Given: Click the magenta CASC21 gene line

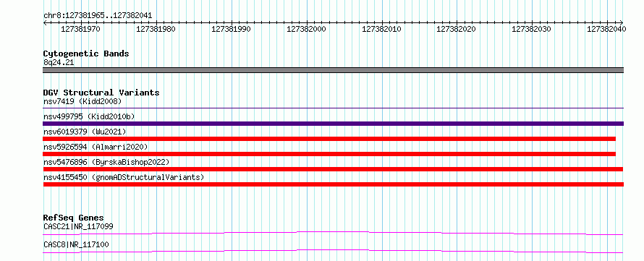Looking at the screenshot, I should (333, 233).
